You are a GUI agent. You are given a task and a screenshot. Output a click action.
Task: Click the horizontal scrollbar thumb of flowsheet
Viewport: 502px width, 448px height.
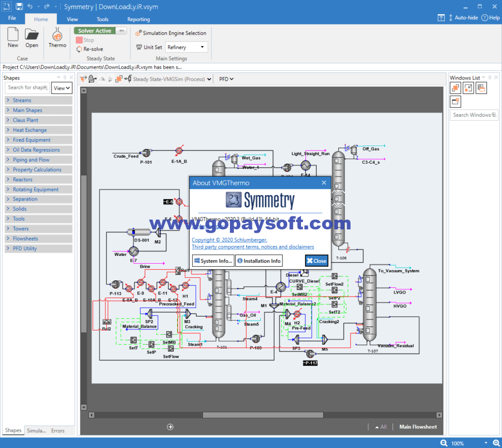263,415
